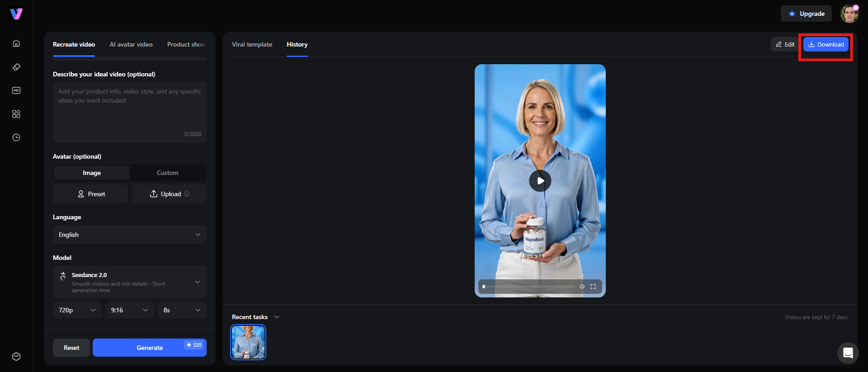
Task: Switch avatar mode to Custom
Action: [x=168, y=173]
